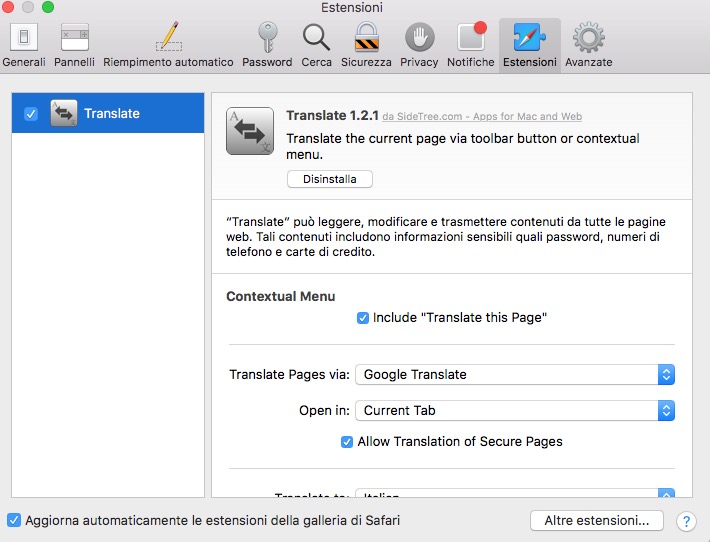Select the Translate row in extensions list
This screenshot has width=710, height=542.
[x=108, y=113]
